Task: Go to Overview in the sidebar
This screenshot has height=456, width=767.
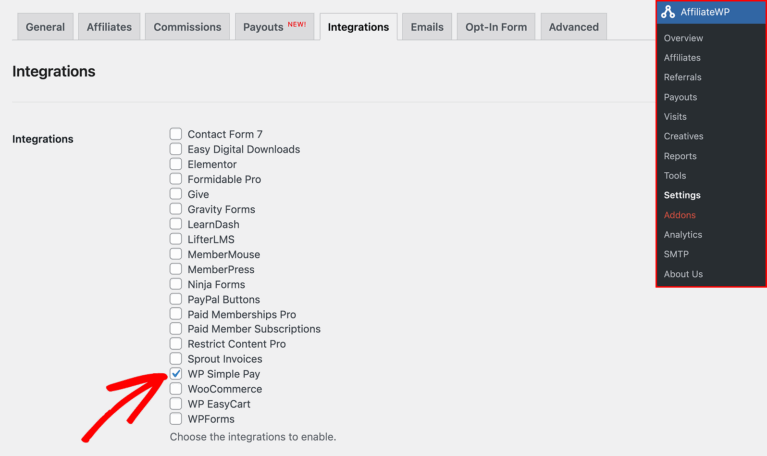Action: coord(683,38)
